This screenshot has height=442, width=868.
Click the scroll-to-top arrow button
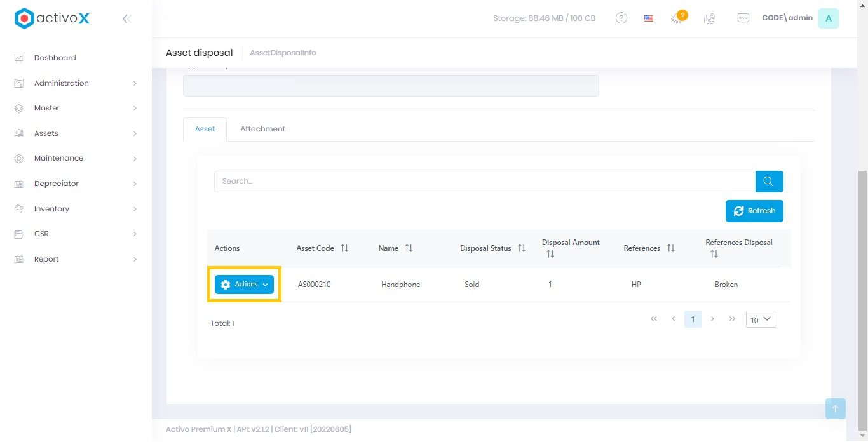[x=835, y=408]
